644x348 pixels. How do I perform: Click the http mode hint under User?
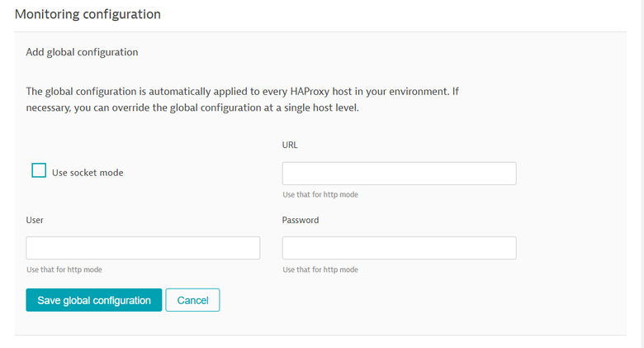[x=64, y=269]
